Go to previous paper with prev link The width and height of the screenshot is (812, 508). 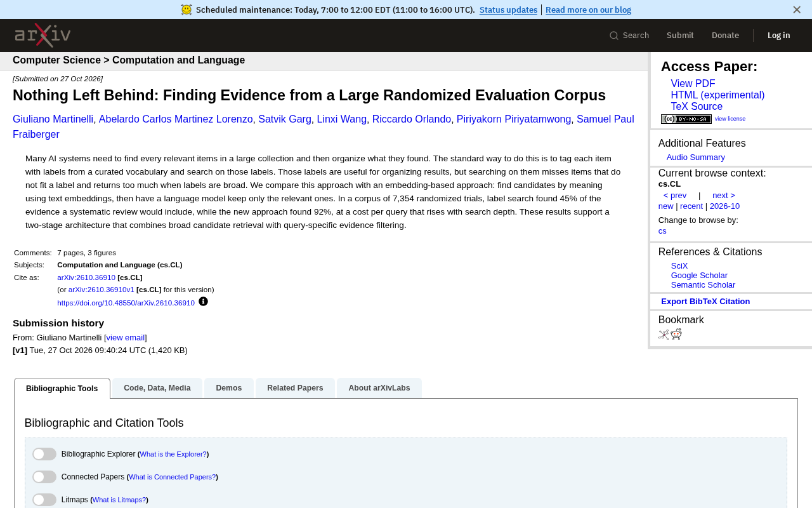coord(675,196)
